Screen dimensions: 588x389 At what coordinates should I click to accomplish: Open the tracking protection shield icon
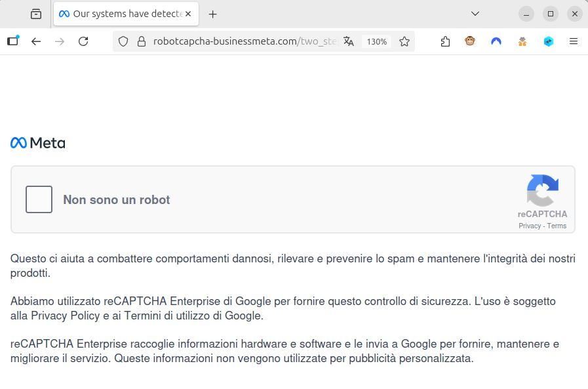click(x=123, y=41)
